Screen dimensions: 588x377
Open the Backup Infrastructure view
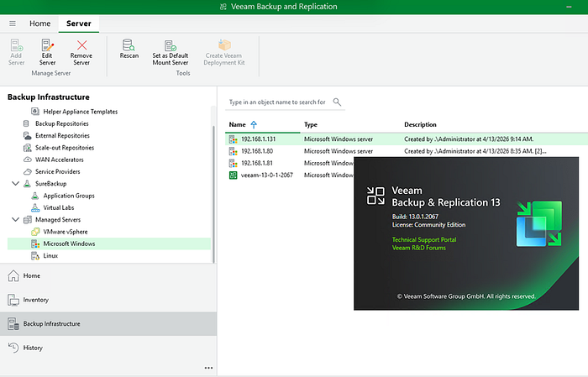pyautogui.click(x=108, y=323)
